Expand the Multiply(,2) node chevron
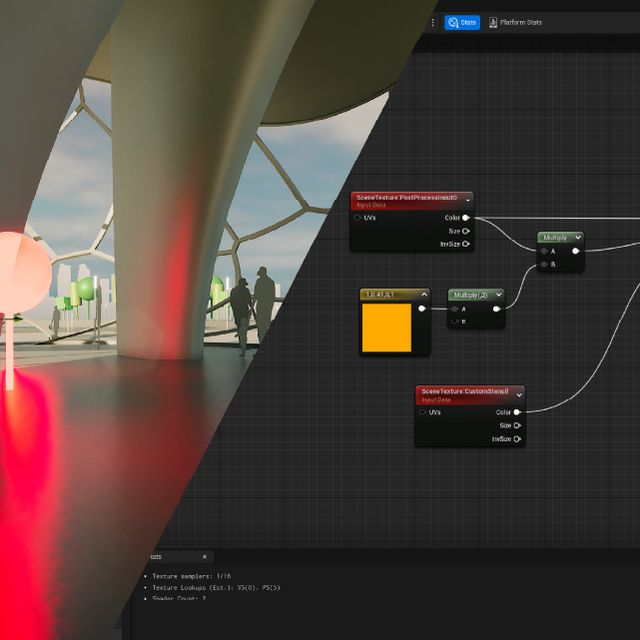Screen dimensions: 640x640 point(498,295)
